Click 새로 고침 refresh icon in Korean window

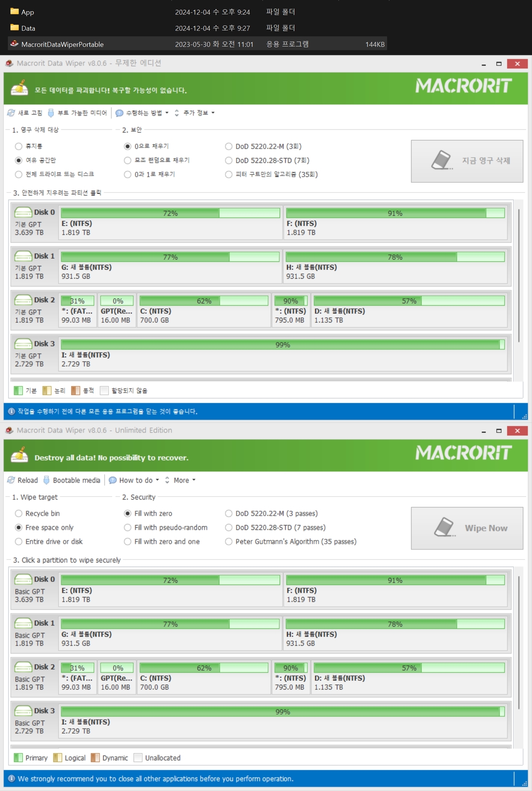tap(11, 113)
